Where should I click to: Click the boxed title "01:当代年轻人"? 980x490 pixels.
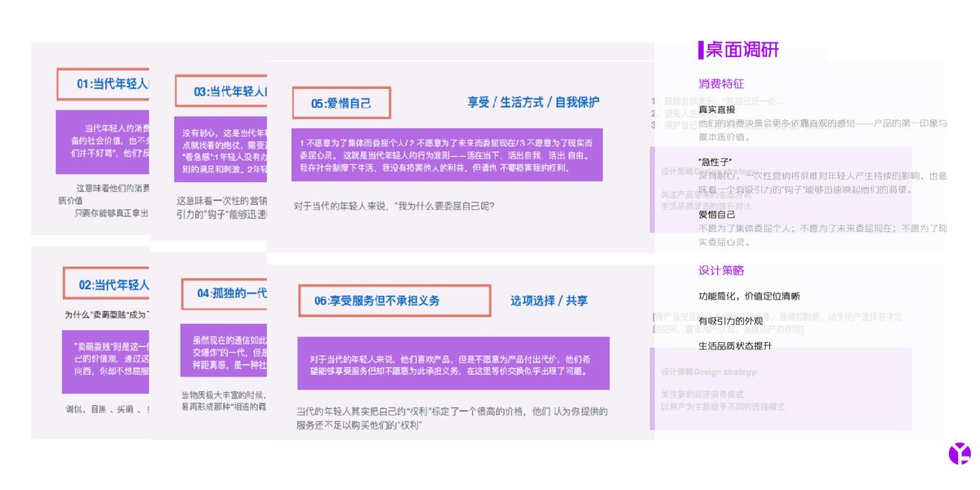[103, 84]
